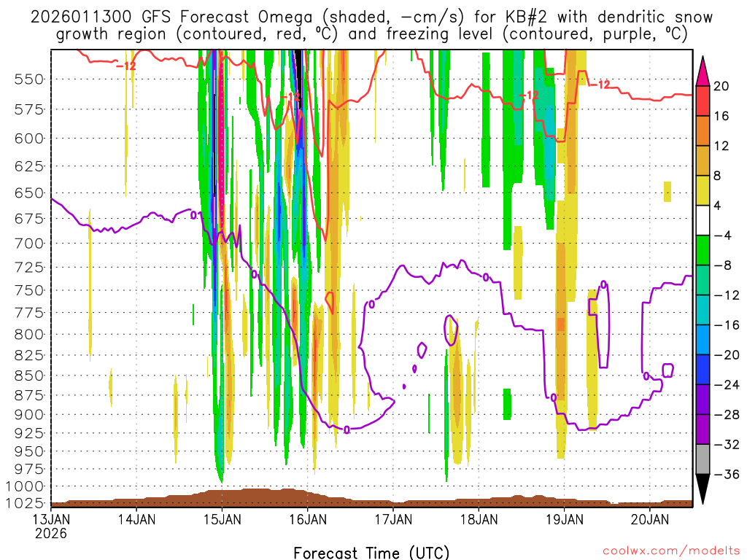Click the 950 pressure level label
This screenshot has width=747, height=560.
(29, 451)
